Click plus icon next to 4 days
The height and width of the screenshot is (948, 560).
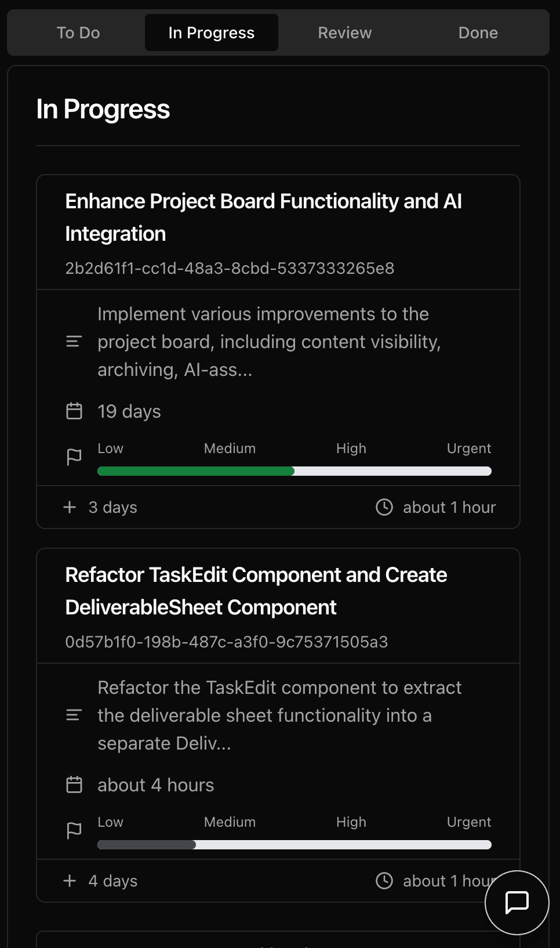(x=70, y=881)
